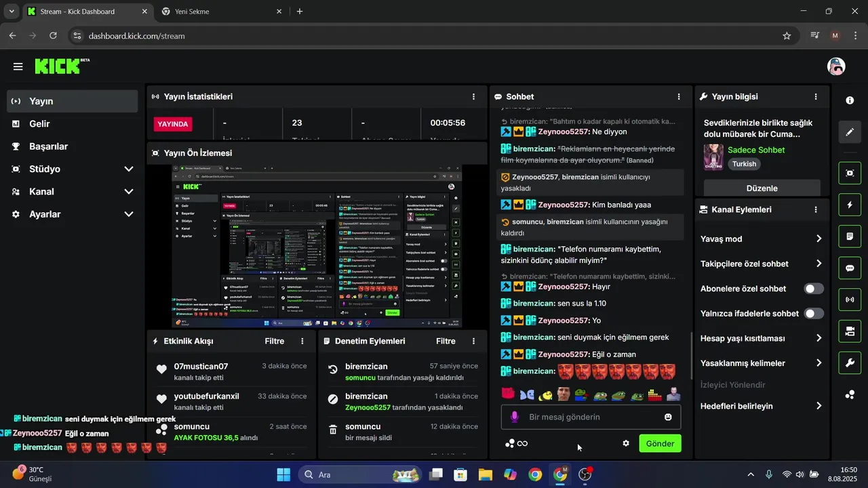Go to Başarılar in sidebar
Viewport: 868px width, 488px height.
click(x=73, y=146)
